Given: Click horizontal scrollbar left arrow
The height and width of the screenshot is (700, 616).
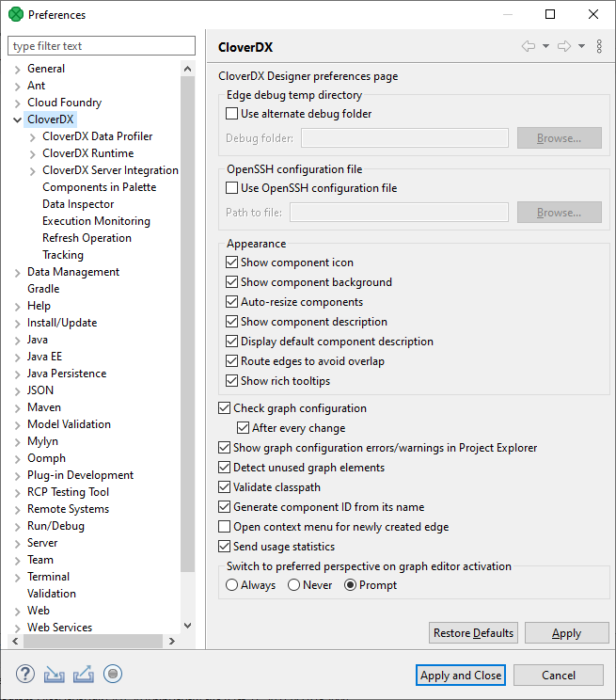Looking at the screenshot, I should [15, 641].
